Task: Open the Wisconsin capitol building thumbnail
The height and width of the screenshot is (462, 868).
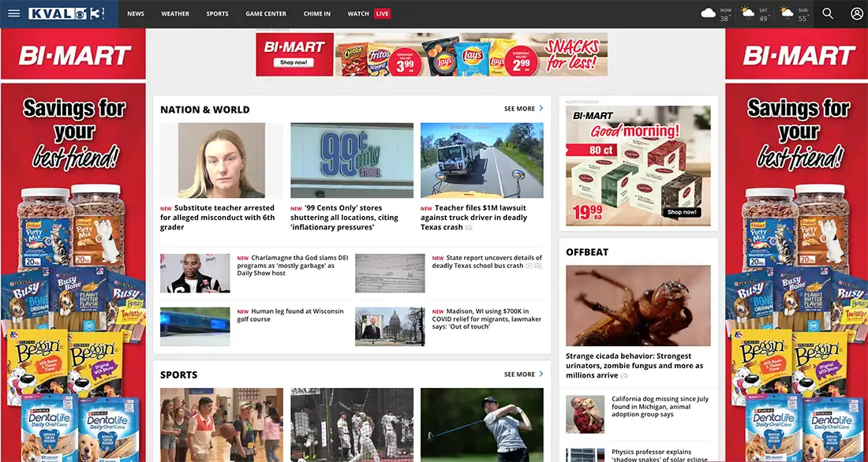Action: point(390,326)
